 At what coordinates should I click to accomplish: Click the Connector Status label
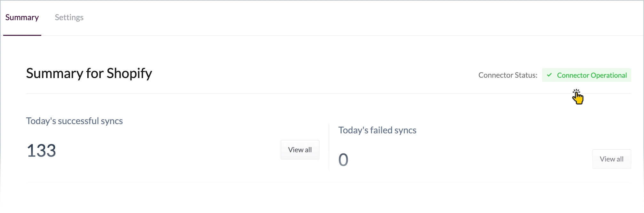point(507,75)
